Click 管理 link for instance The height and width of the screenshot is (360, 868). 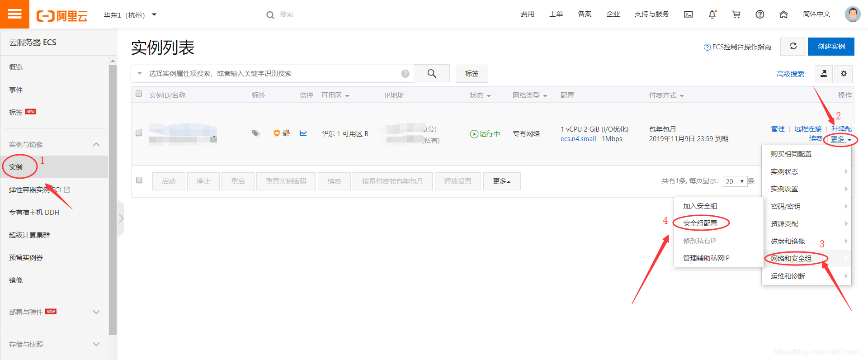click(x=778, y=129)
